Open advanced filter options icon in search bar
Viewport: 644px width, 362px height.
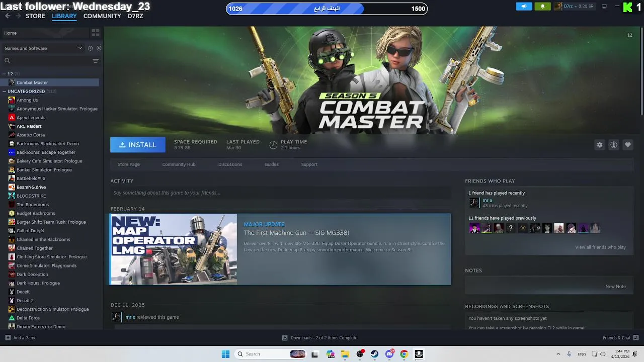(x=96, y=61)
